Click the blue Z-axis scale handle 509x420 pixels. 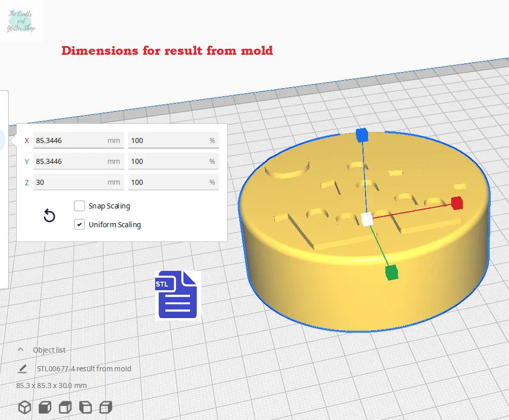pyautogui.click(x=361, y=135)
